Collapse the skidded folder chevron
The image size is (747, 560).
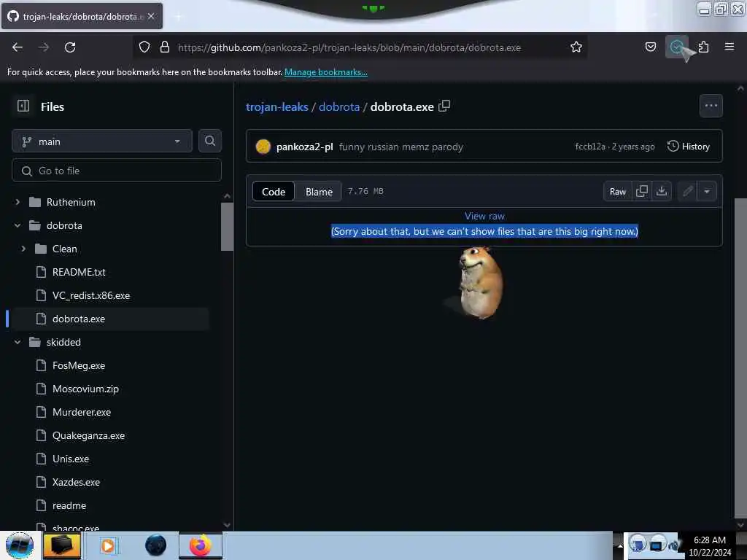click(x=18, y=342)
